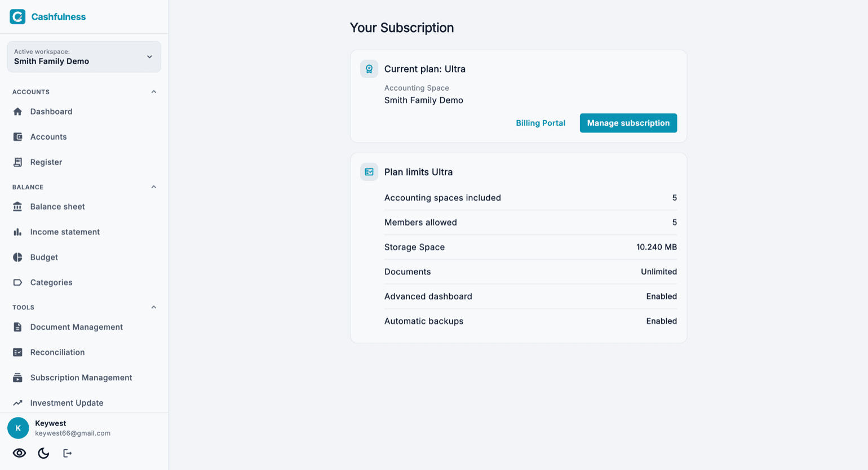
Task: Open the Active workspace dropdown
Action: pos(84,56)
